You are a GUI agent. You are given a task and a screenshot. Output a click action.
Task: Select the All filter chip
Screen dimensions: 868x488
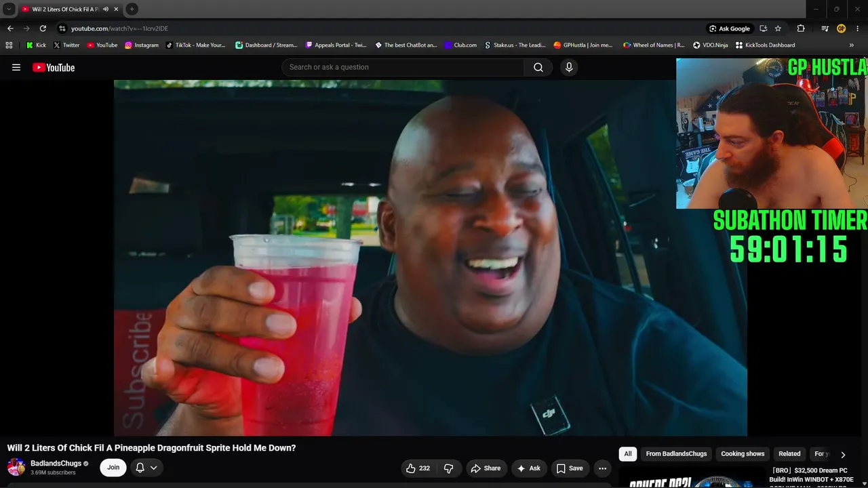[x=628, y=454]
